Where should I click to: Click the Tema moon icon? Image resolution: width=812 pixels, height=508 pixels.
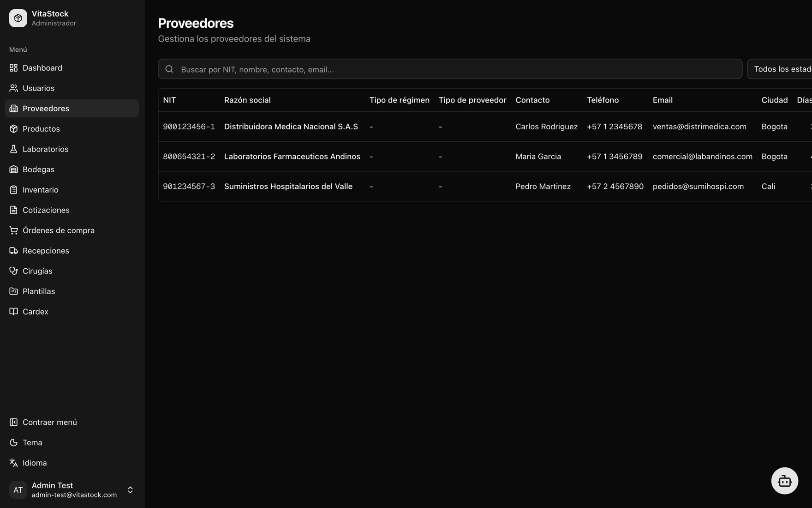pyautogui.click(x=13, y=442)
